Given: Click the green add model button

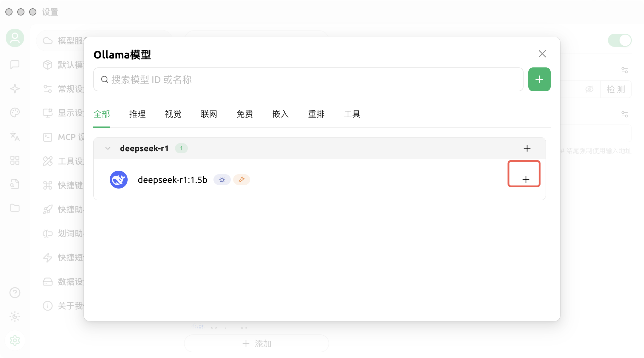Looking at the screenshot, I should [539, 79].
